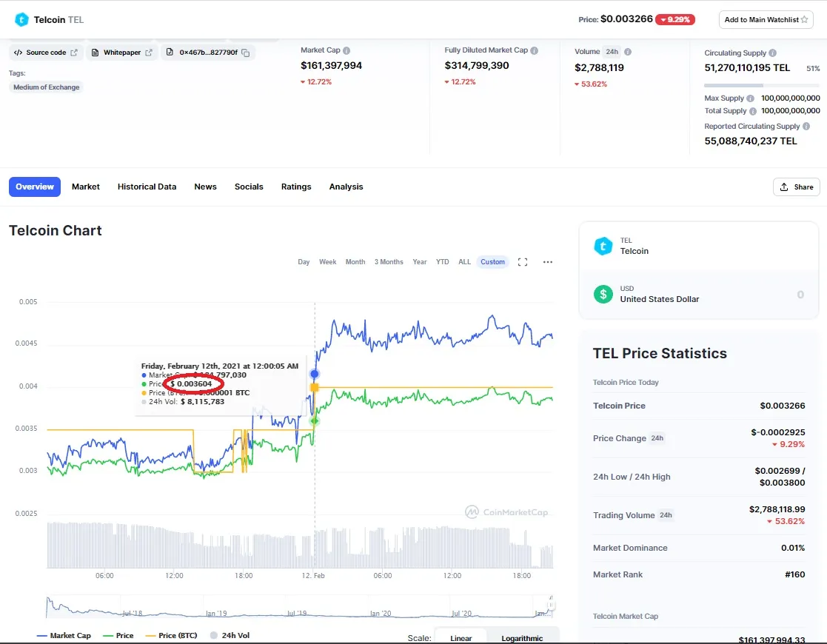This screenshot has height=644, width=827.
Task: Click USD dollar icon in converter
Action: point(603,295)
